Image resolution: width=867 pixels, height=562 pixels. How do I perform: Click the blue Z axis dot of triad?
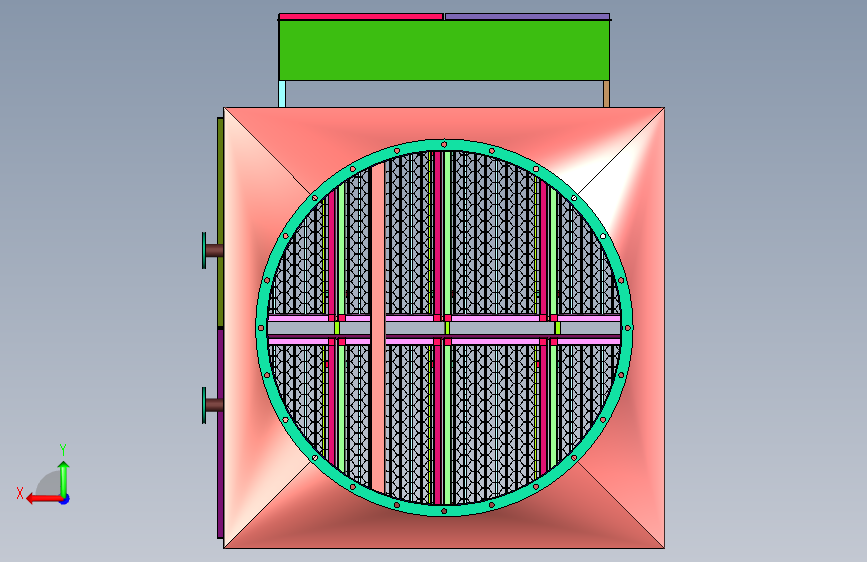pos(65,499)
